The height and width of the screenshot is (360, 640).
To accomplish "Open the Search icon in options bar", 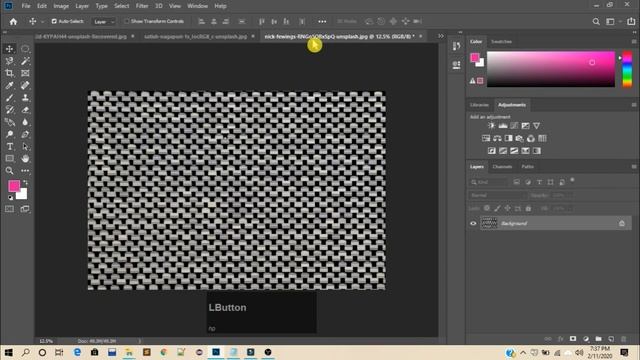I will [596, 22].
